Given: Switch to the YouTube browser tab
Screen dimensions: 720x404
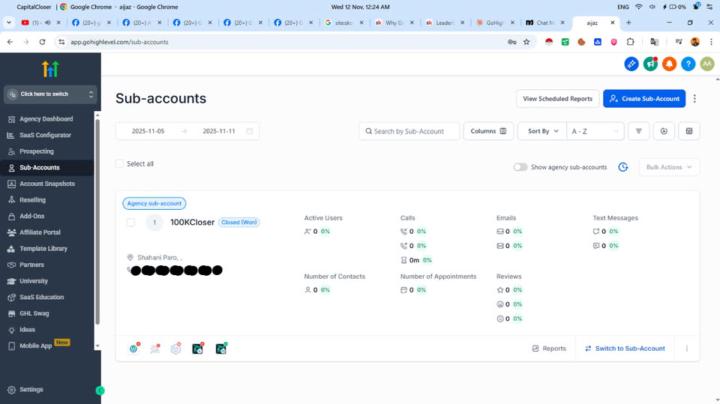Looking at the screenshot, I should coord(41,22).
